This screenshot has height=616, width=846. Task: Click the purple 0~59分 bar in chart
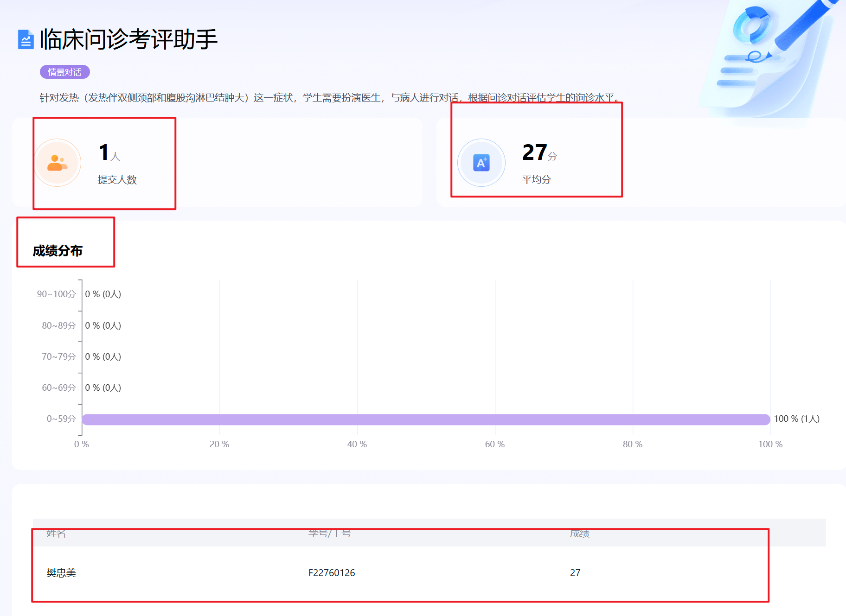425,419
